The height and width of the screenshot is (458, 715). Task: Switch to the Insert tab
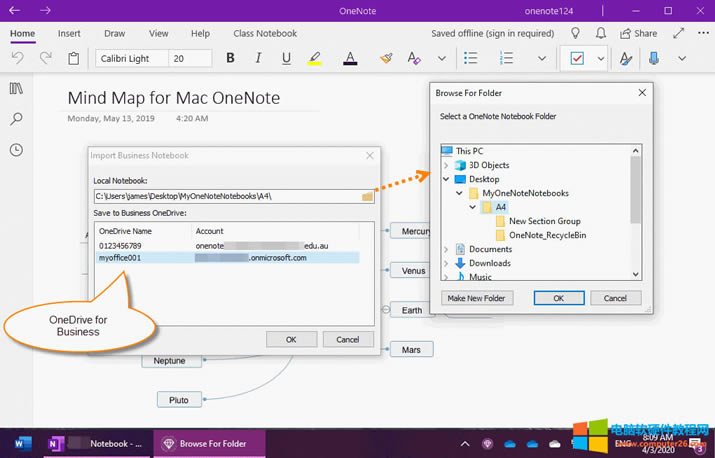[x=69, y=33]
